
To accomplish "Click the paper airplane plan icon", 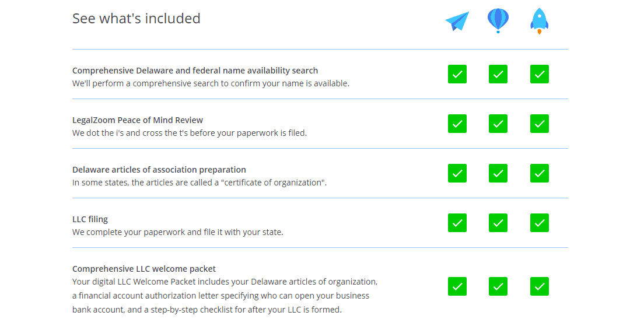I will [457, 22].
